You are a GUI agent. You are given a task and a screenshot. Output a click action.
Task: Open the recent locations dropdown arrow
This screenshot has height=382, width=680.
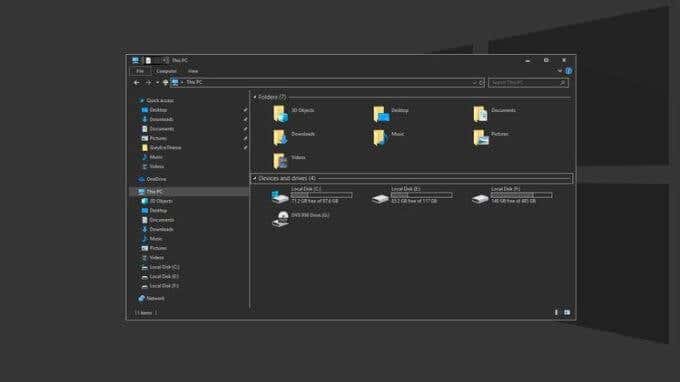157,82
